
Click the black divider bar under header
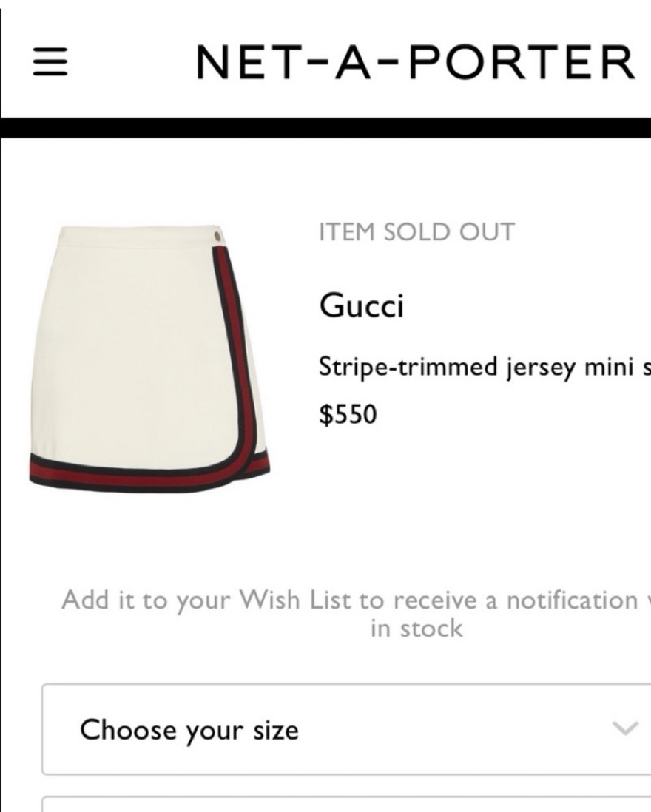pyautogui.click(x=325, y=128)
